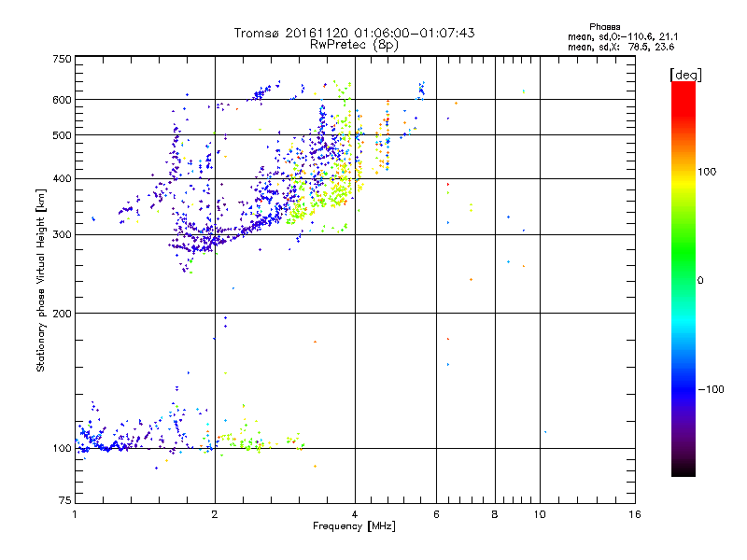
Task: Pick the red top of the colorbar
Action: click(x=683, y=87)
